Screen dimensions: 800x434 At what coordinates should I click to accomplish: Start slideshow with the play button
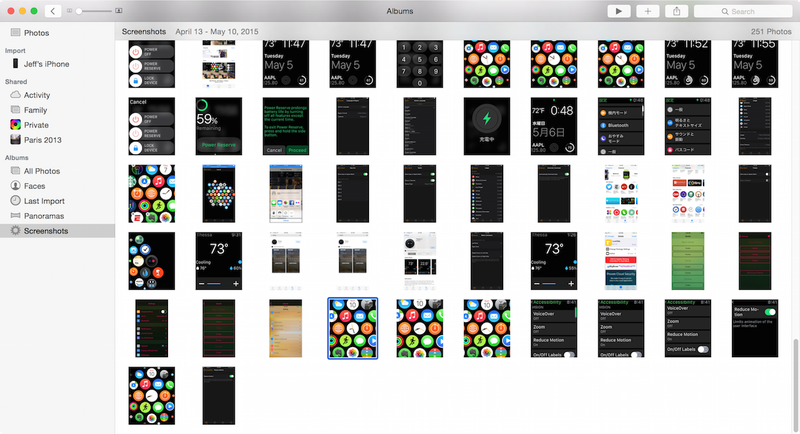coord(618,11)
